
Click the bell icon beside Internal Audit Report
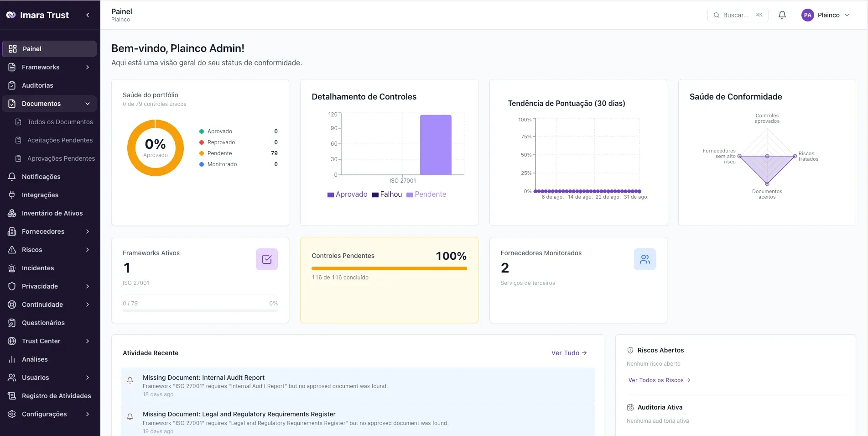130,380
